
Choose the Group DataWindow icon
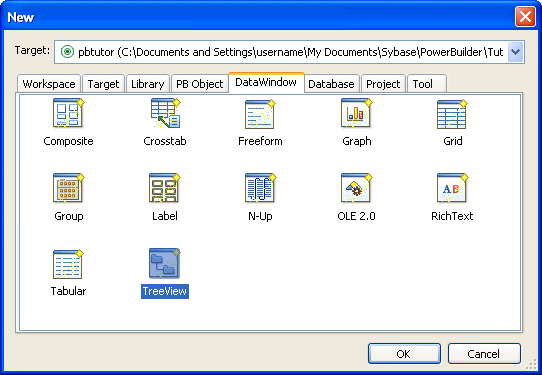pos(68,188)
